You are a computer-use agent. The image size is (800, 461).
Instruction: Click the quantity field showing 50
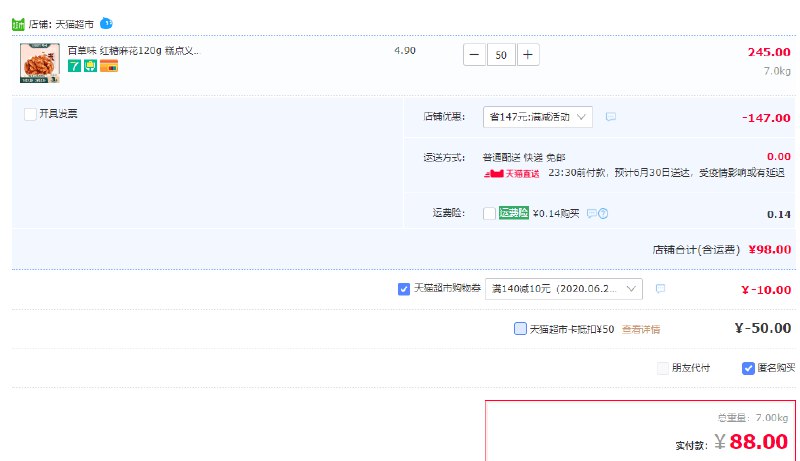[x=501, y=55]
